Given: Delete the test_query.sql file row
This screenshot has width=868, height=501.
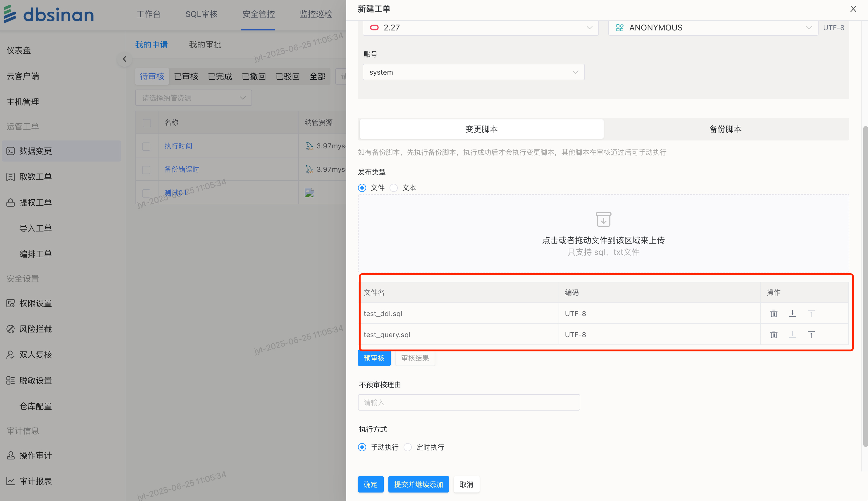Looking at the screenshot, I should [774, 334].
